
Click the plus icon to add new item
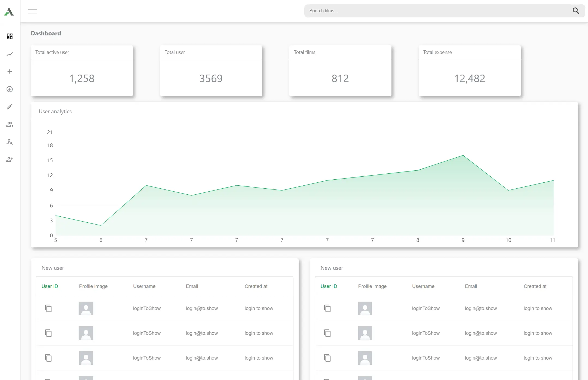(10, 71)
